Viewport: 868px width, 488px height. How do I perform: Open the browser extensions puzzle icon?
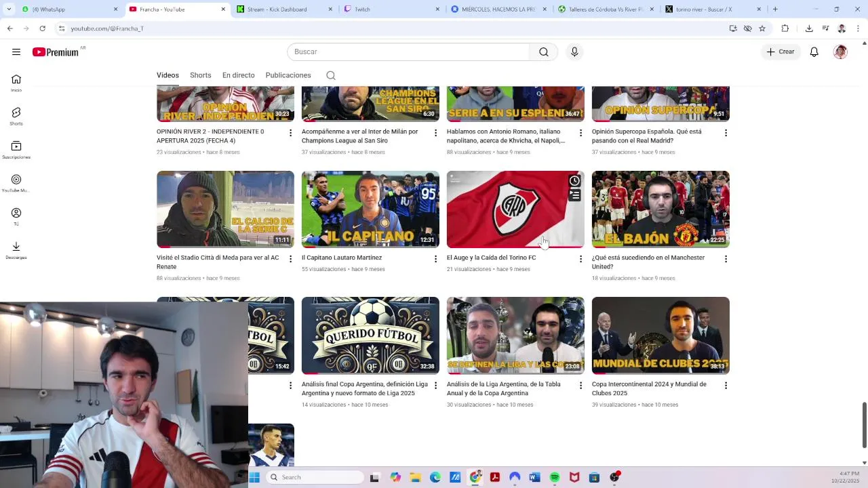coord(785,28)
